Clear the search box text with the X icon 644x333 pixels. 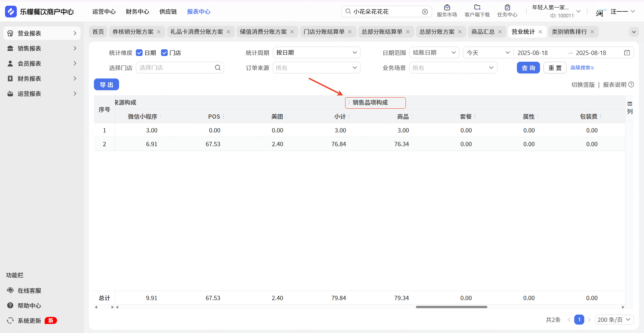pos(425,12)
